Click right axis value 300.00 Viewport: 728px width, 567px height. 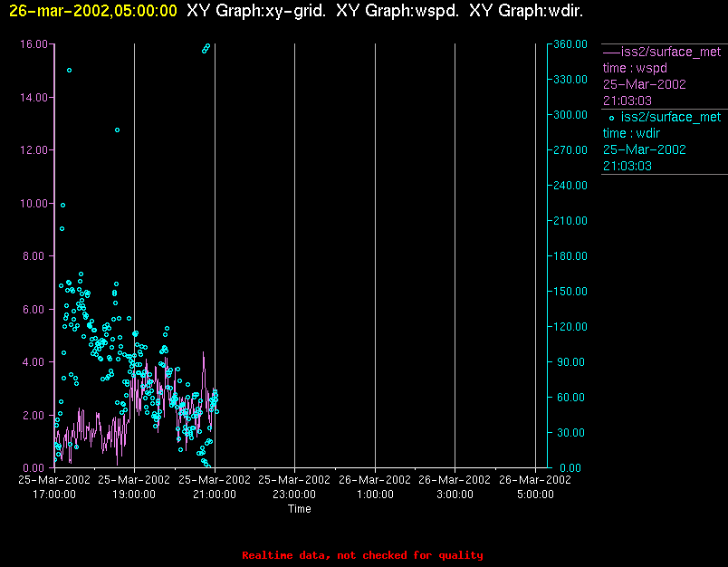[570, 115]
